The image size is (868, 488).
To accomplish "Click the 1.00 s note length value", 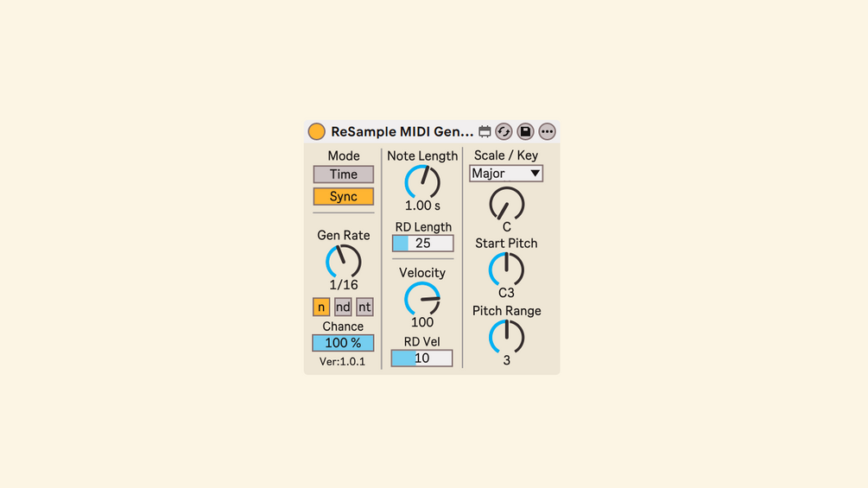I will [422, 206].
